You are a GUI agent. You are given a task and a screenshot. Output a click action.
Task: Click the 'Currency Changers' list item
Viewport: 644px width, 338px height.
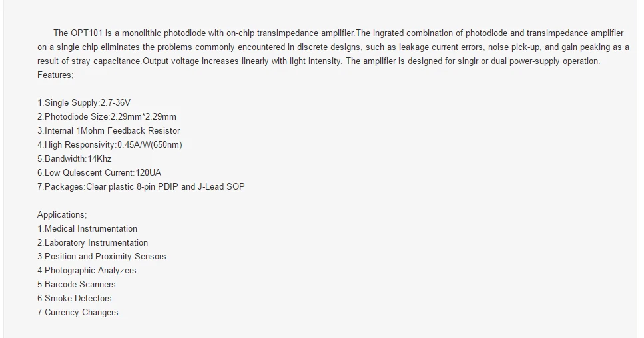coord(78,313)
